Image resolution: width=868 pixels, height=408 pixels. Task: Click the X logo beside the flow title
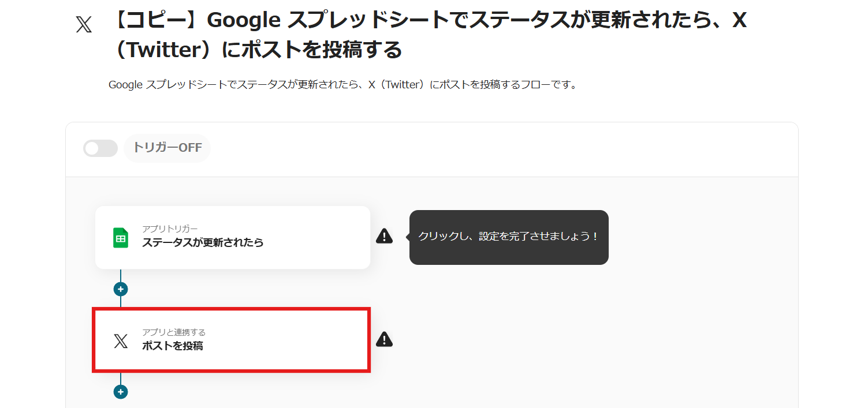[84, 24]
